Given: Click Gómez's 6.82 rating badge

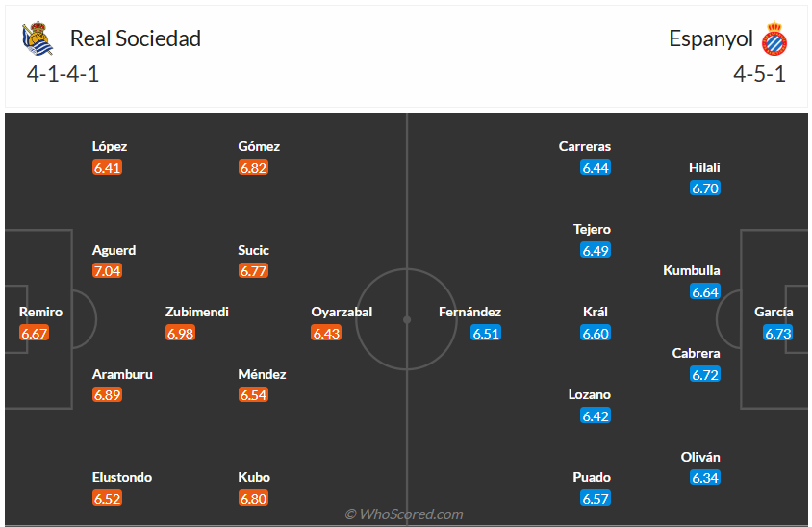Looking at the screenshot, I should coord(253,167).
